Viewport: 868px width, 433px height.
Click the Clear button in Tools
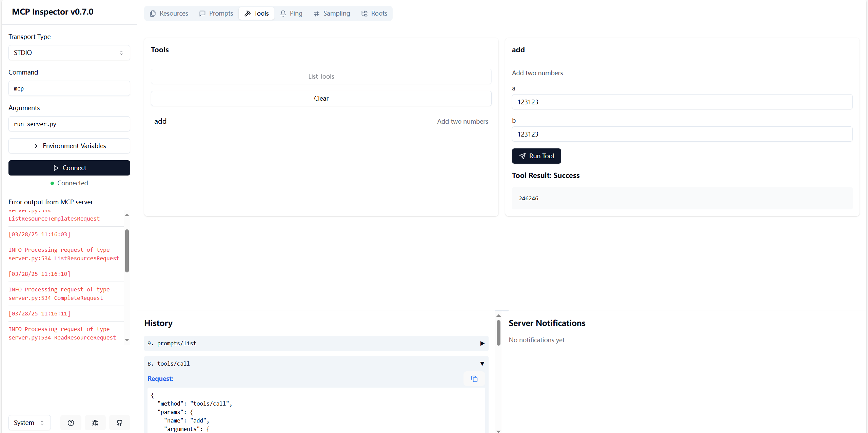[321, 98]
